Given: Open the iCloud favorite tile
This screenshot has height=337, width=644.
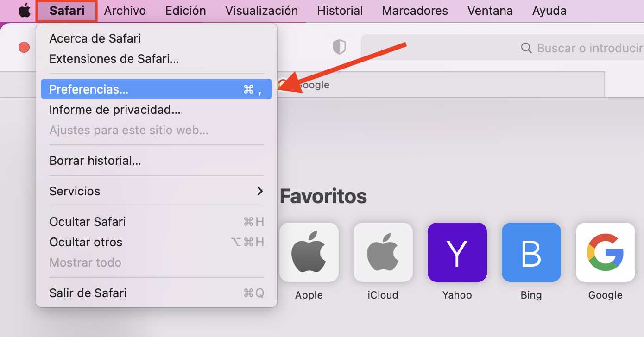Looking at the screenshot, I should (383, 252).
